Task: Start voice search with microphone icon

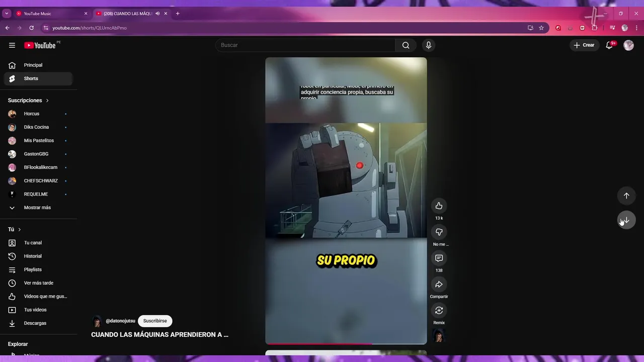Action: pos(429,45)
